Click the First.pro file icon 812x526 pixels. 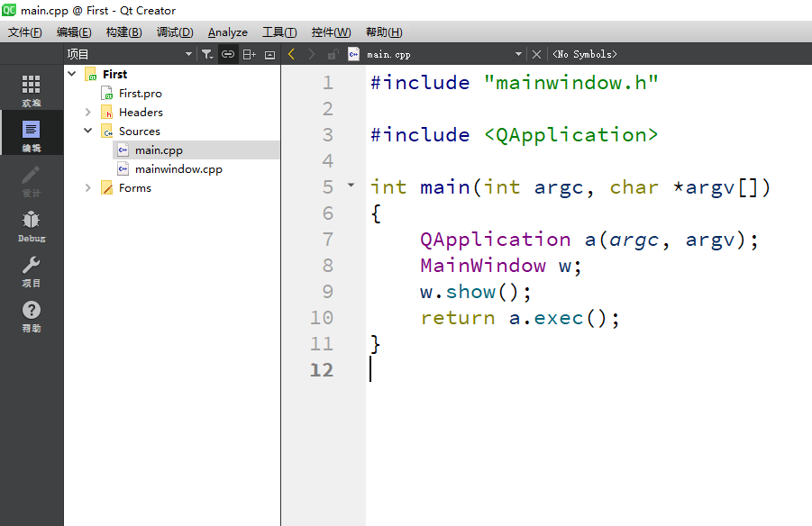[106, 93]
